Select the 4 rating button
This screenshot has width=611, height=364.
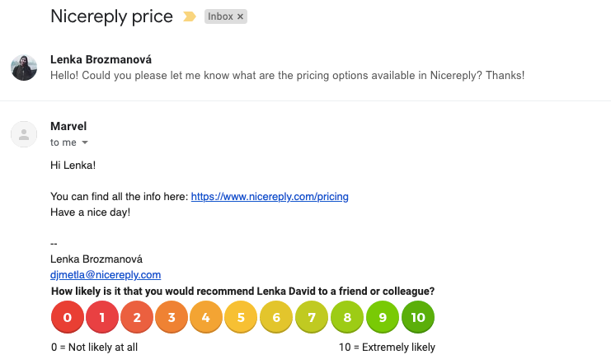[x=206, y=317]
